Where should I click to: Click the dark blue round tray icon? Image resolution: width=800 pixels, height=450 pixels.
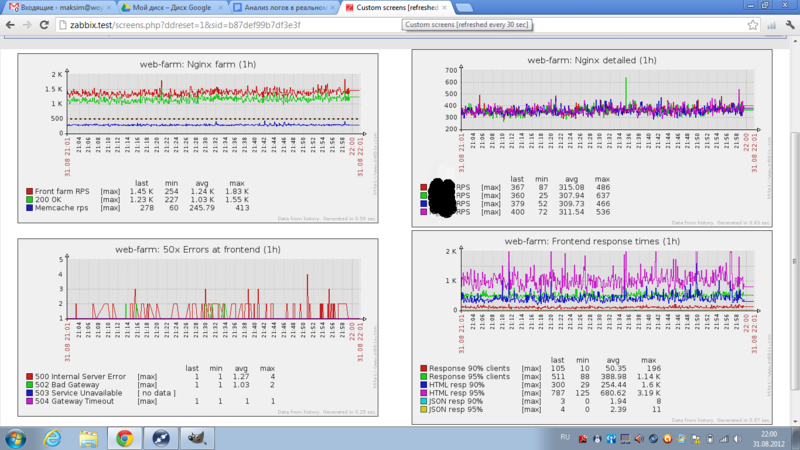tap(653, 439)
